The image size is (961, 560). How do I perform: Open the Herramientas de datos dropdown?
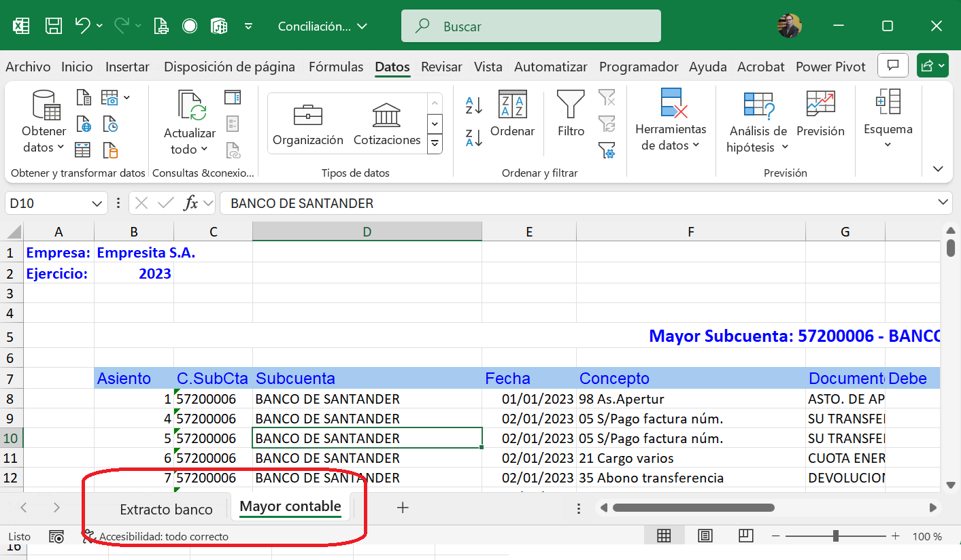671,121
